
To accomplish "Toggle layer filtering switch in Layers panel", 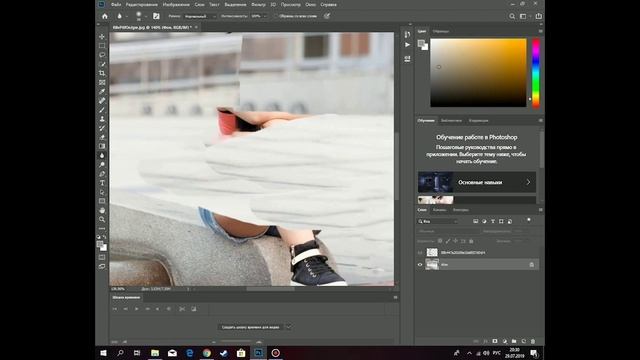I will (x=529, y=220).
